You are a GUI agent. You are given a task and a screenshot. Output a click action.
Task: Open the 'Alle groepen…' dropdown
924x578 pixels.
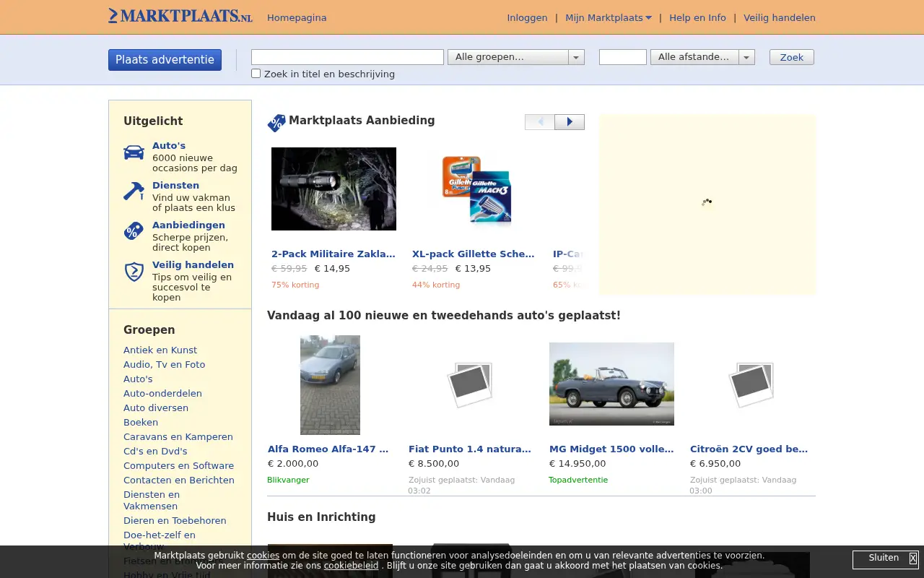pyautogui.click(x=515, y=57)
